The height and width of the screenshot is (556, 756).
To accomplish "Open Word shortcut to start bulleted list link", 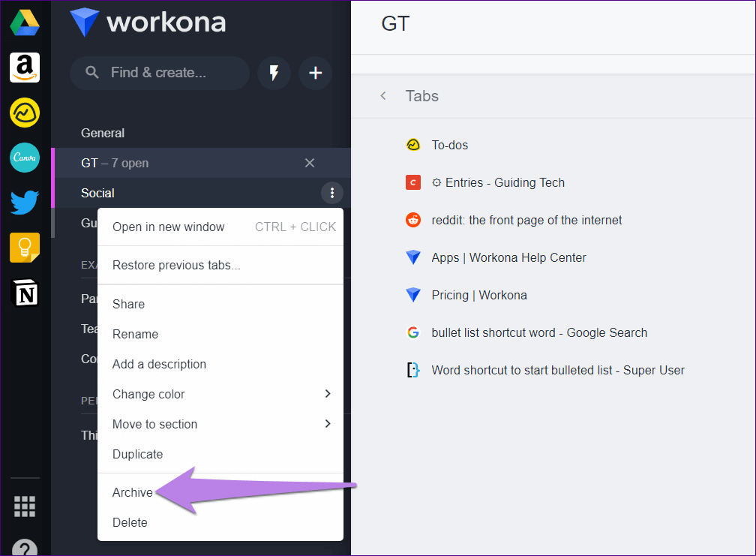I will [x=558, y=370].
